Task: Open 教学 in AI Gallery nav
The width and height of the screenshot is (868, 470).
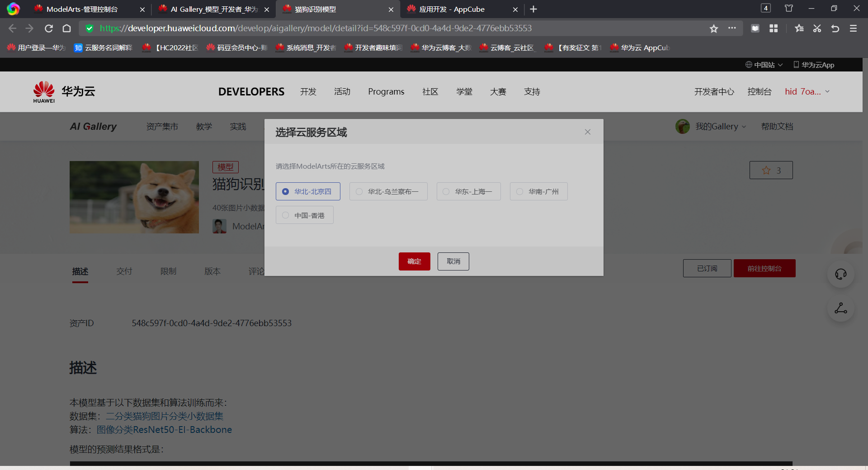Action: [x=204, y=127]
